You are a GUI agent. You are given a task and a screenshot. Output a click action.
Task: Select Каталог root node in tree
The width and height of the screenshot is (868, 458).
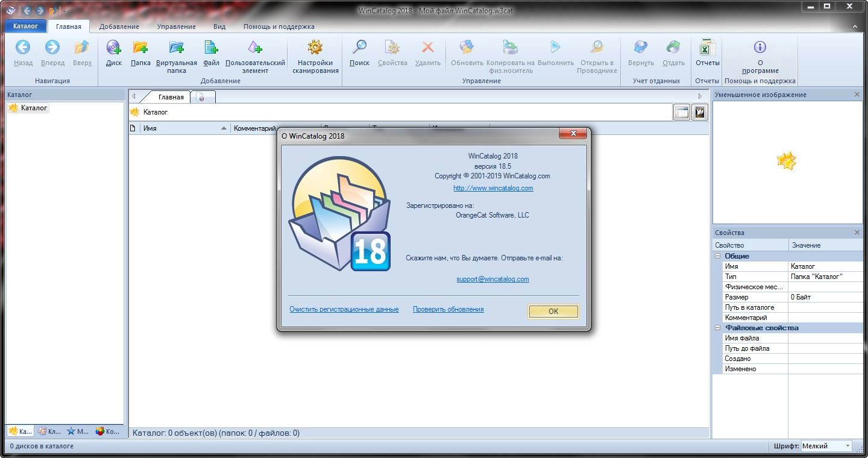pos(34,108)
